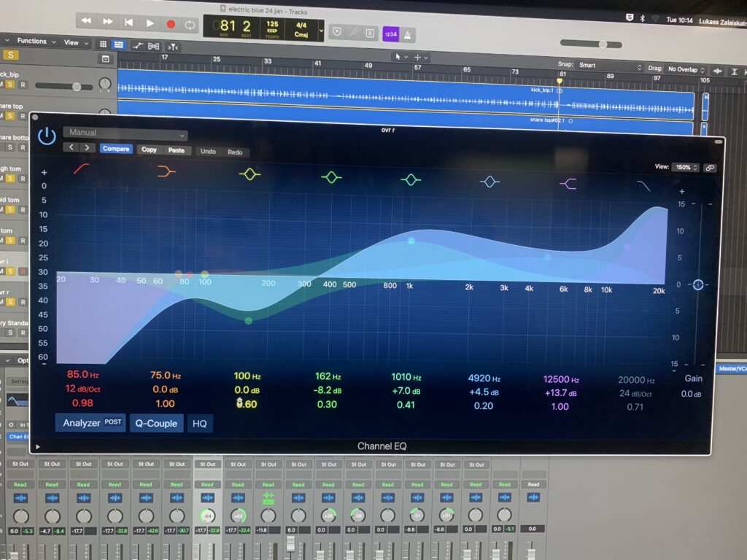
Task: Open the Lukass user menu in menu bar
Action: 721,21
